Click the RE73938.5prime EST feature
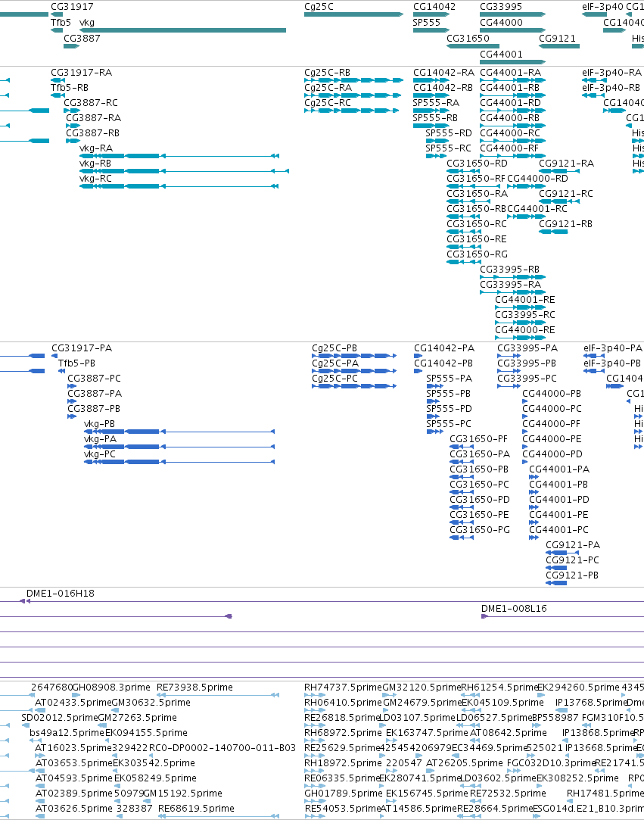The height and width of the screenshot is (820, 644). tap(217, 695)
